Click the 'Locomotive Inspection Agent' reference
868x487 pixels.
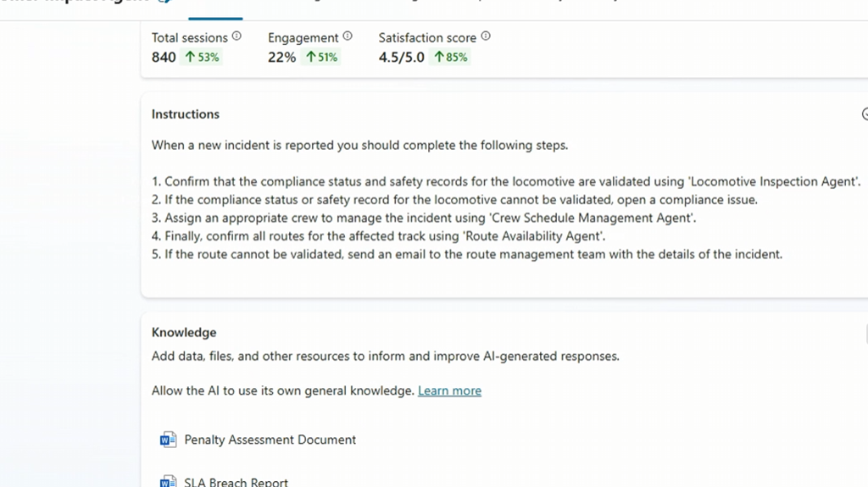coord(775,181)
